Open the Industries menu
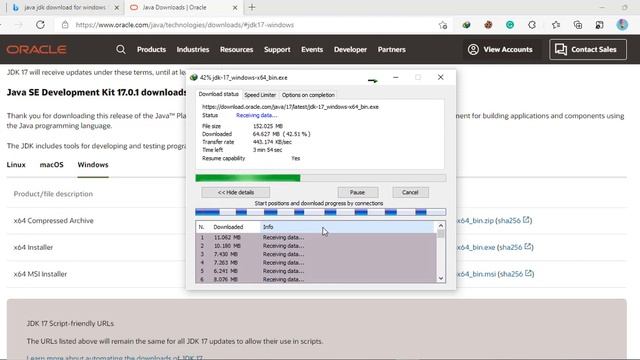The height and width of the screenshot is (360, 640). [x=193, y=49]
